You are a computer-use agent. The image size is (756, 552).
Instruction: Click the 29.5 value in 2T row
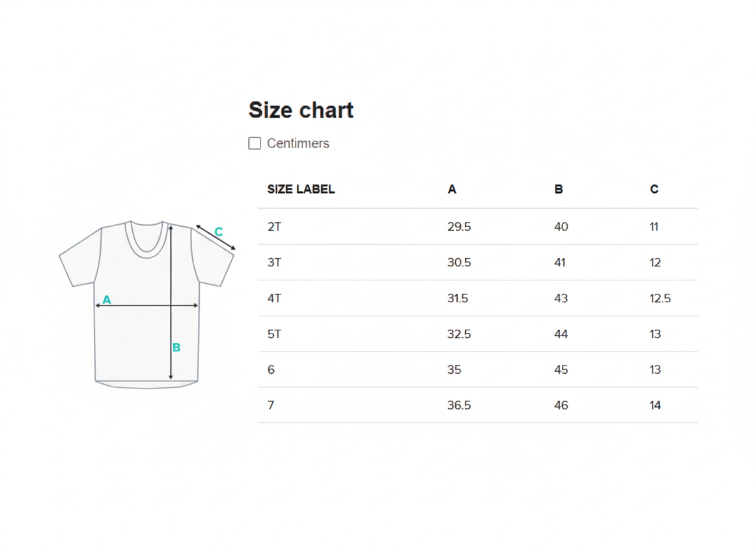[x=459, y=227]
